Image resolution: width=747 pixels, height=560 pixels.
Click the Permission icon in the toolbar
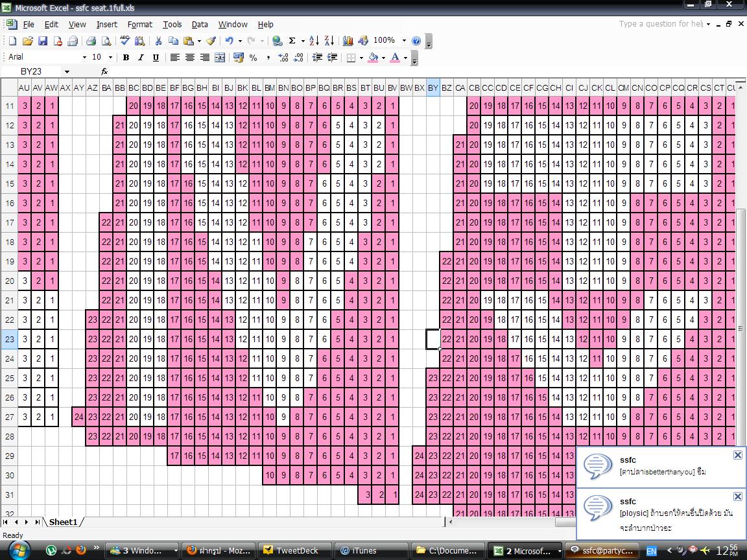pos(58,41)
